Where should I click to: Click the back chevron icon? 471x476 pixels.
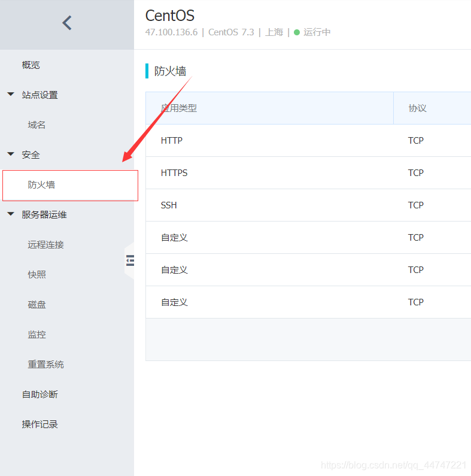tap(67, 23)
